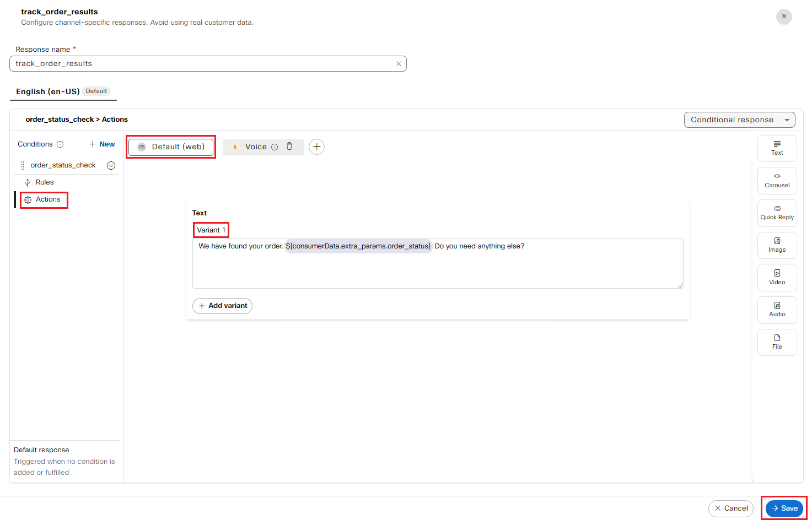Screen dimensions: 812x520
Task: Add a File response element
Action: pyautogui.click(x=777, y=342)
